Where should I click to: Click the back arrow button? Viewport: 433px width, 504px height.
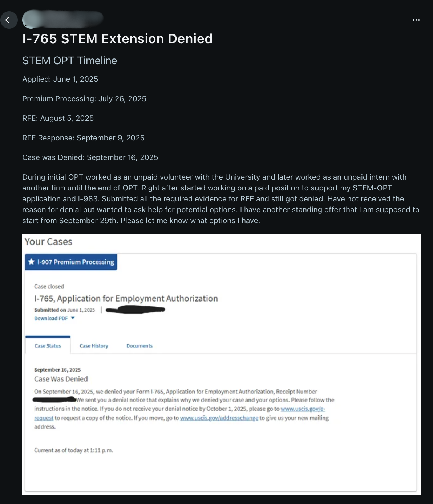9,20
